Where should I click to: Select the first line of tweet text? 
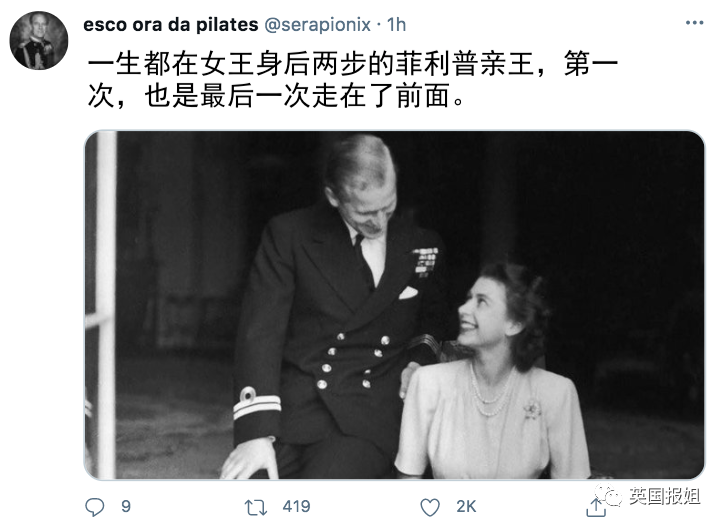click(x=353, y=63)
